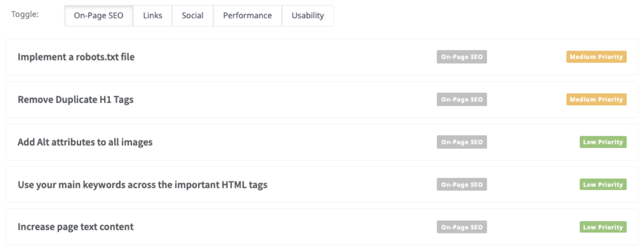Click Low Priority badge on main keywords row
The width and height of the screenshot is (644, 251).
(603, 185)
